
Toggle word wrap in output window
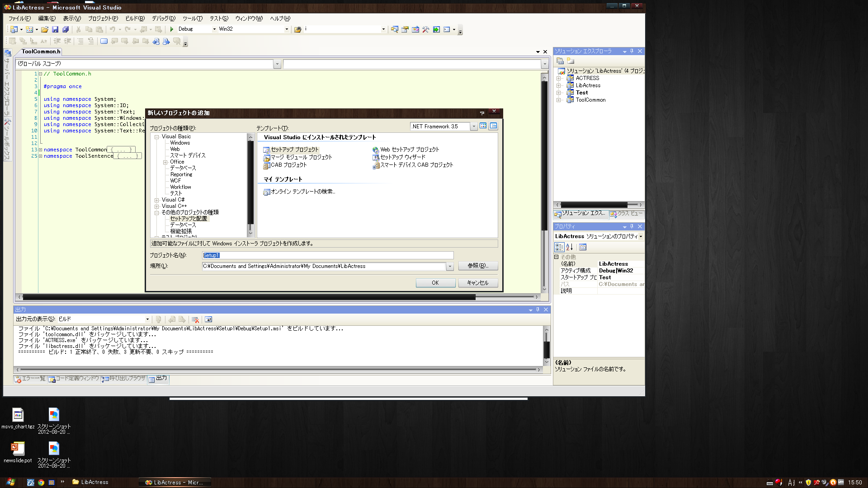pos(208,319)
